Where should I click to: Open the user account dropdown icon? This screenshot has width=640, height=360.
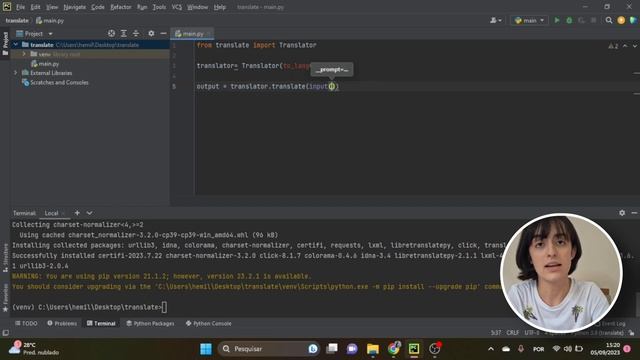(496, 20)
